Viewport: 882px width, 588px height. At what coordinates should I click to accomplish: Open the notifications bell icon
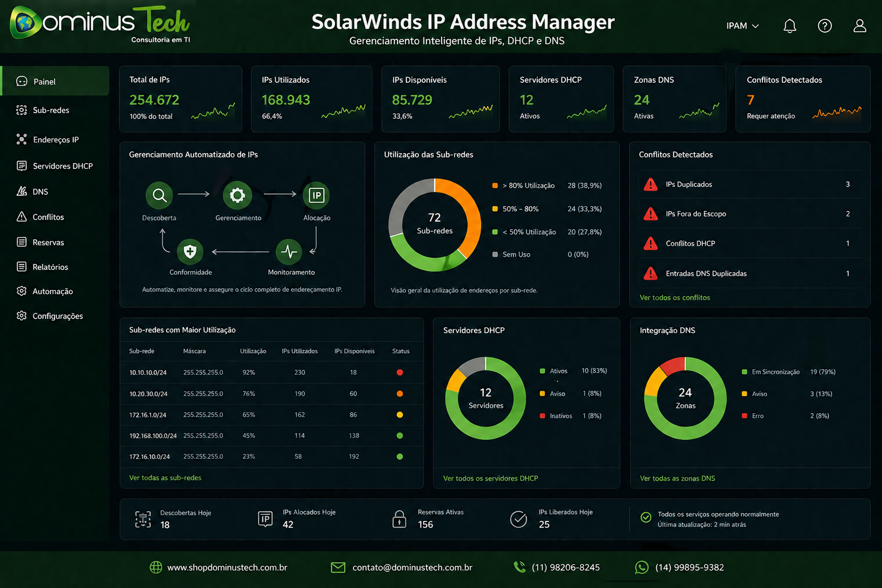789,26
